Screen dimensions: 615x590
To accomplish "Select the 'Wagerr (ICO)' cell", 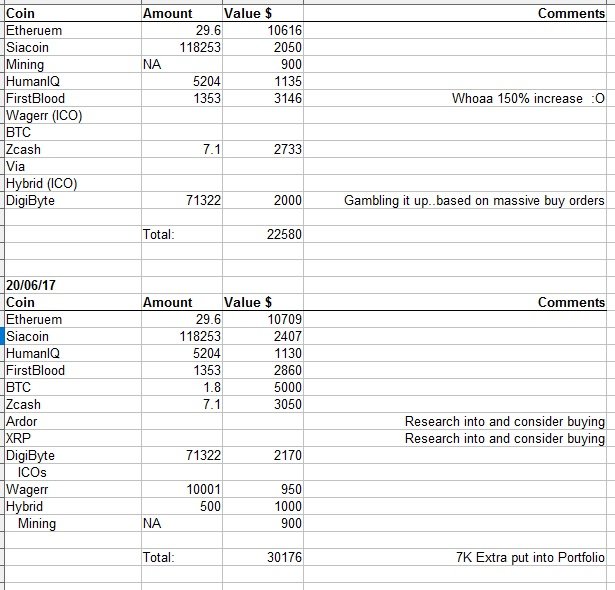I will click(44, 115).
